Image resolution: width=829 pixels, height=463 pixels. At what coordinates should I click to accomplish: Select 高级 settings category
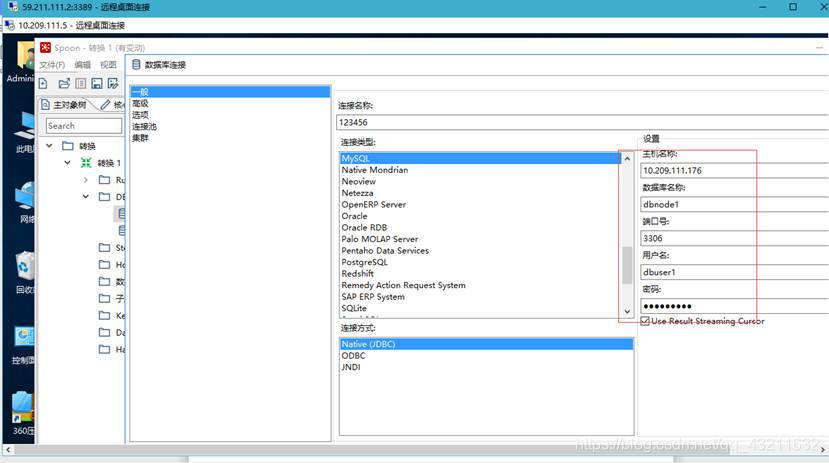click(x=231, y=103)
